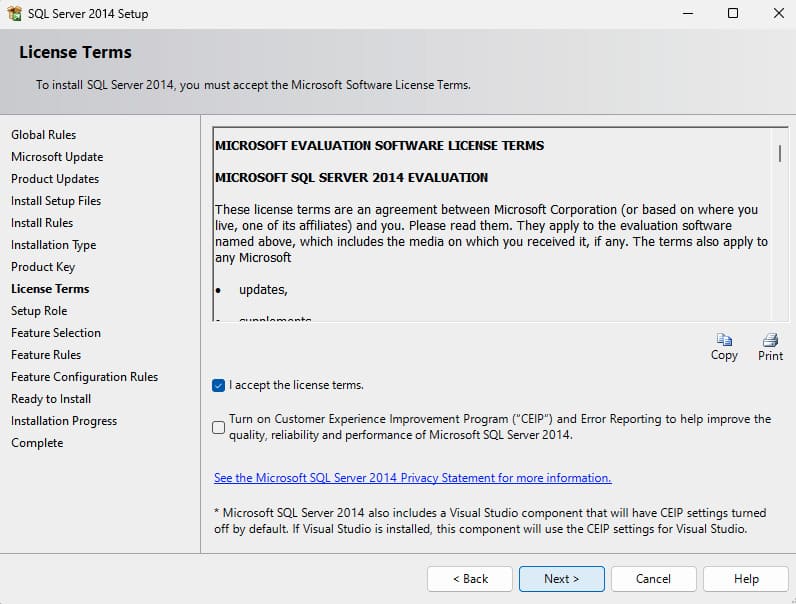Click Complete step in sidebar
This screenshot has width=796, height=604.
click(37, 443)
